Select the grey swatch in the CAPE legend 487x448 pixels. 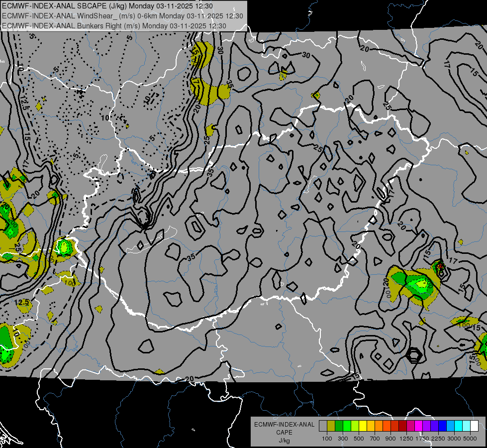[x=323, y=426]
